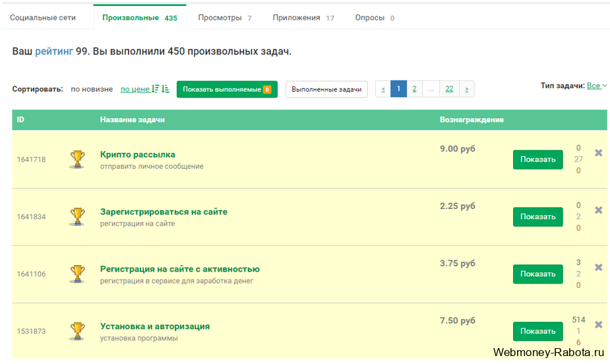Click task ID 1641106
This screenshot has width=610, height=364.
[x=31, y=274]
